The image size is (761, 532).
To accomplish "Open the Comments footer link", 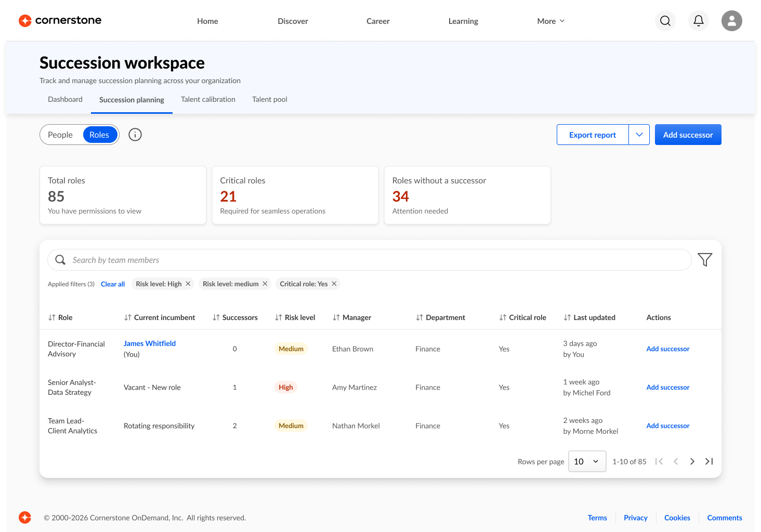I will click(x=725, y=517).
